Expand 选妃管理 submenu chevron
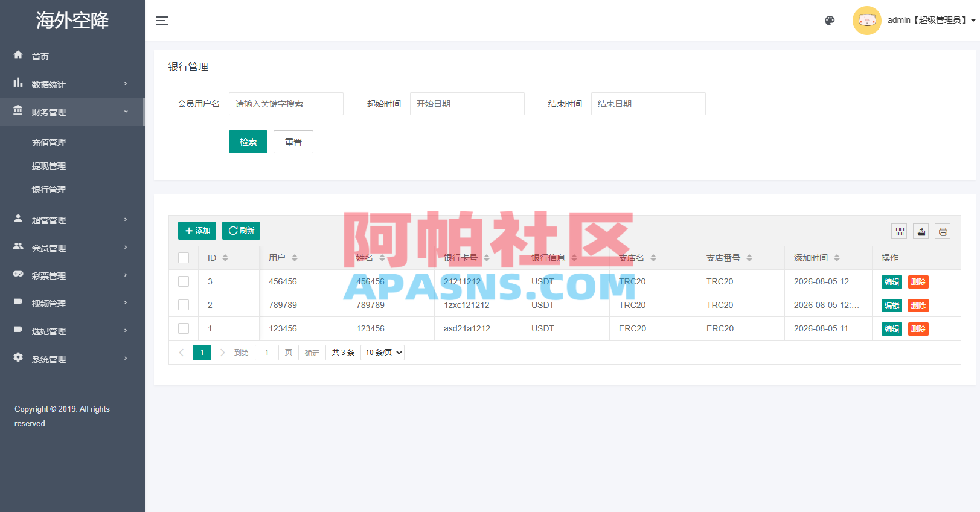Viewport: 980px width, 512px height. click(126, 330)
